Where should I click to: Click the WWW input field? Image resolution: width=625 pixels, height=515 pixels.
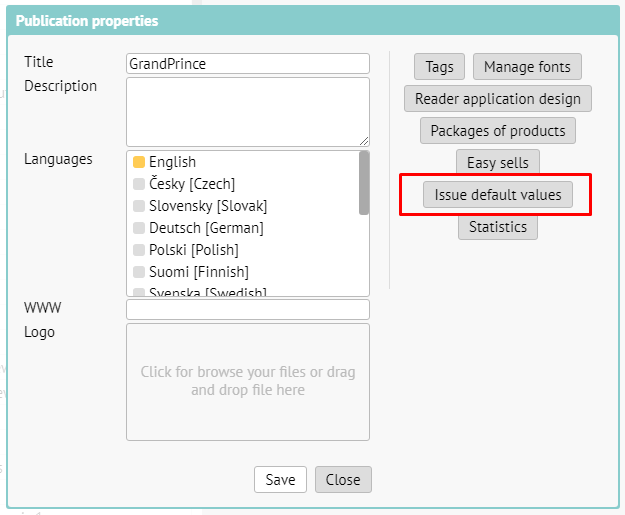[248, 309]
